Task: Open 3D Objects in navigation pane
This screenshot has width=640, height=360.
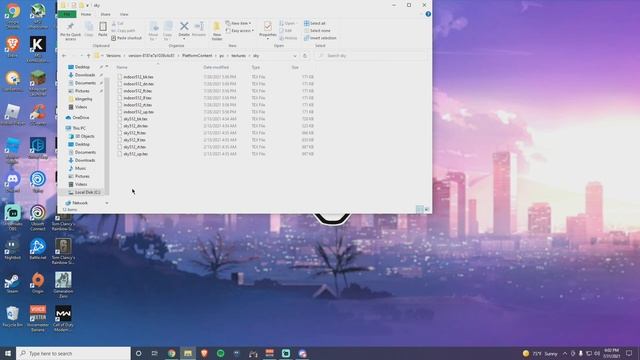Action: tap(84, 136)
